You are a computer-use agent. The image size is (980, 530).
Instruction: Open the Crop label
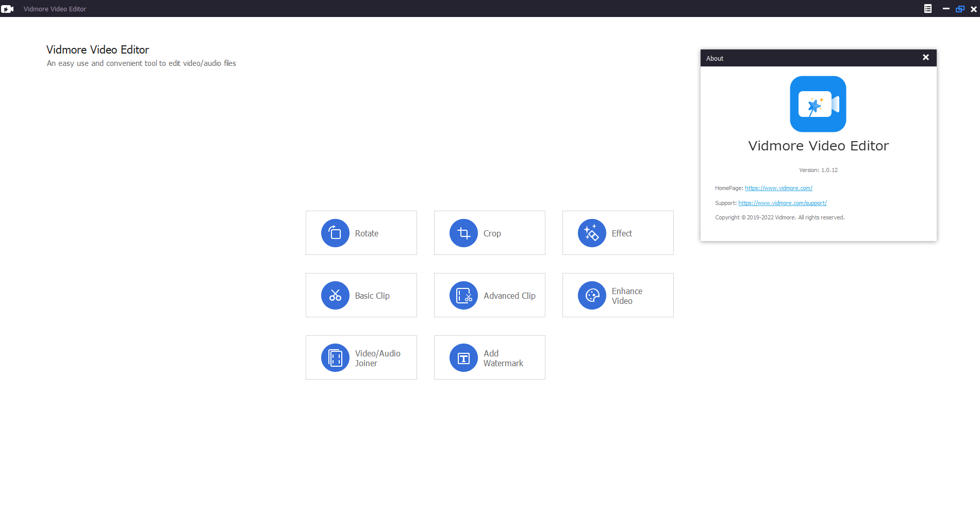492,233
